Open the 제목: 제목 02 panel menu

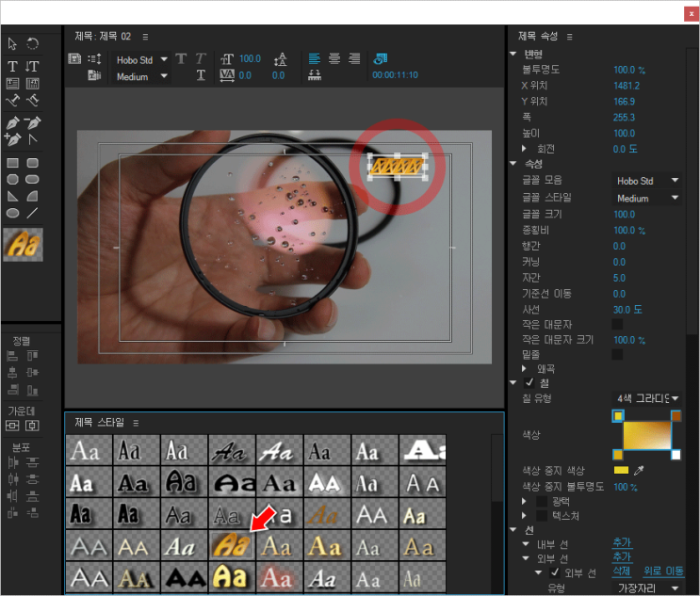[145, 37]
